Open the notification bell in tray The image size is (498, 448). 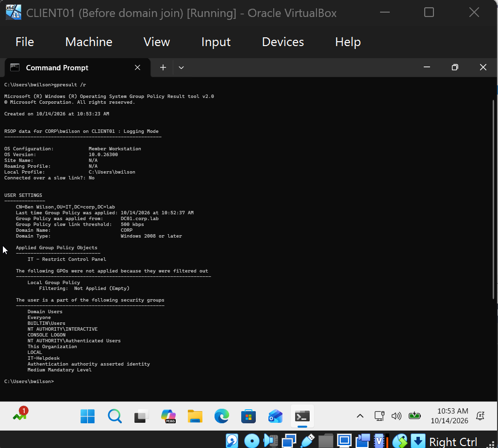click(x=480, y=416)
